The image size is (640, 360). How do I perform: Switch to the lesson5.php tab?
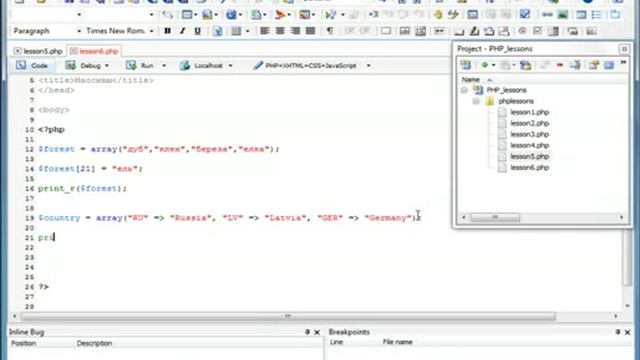pos(38,51)
